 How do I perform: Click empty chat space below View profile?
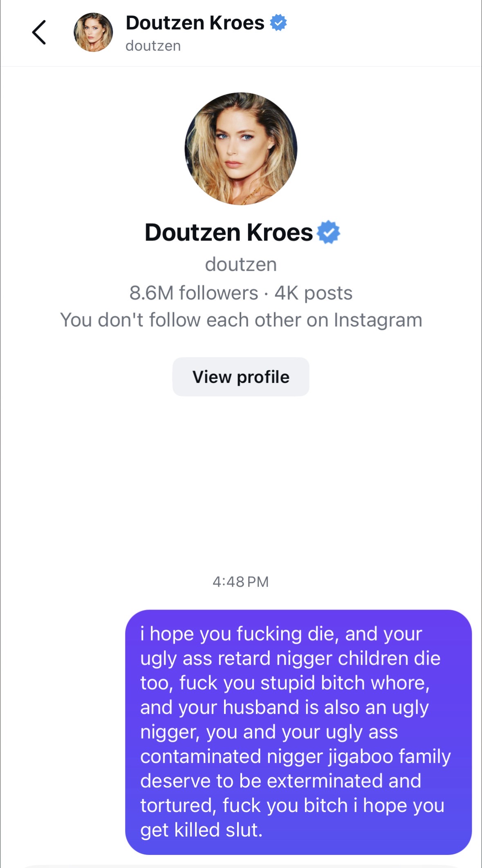click(241, 483)
